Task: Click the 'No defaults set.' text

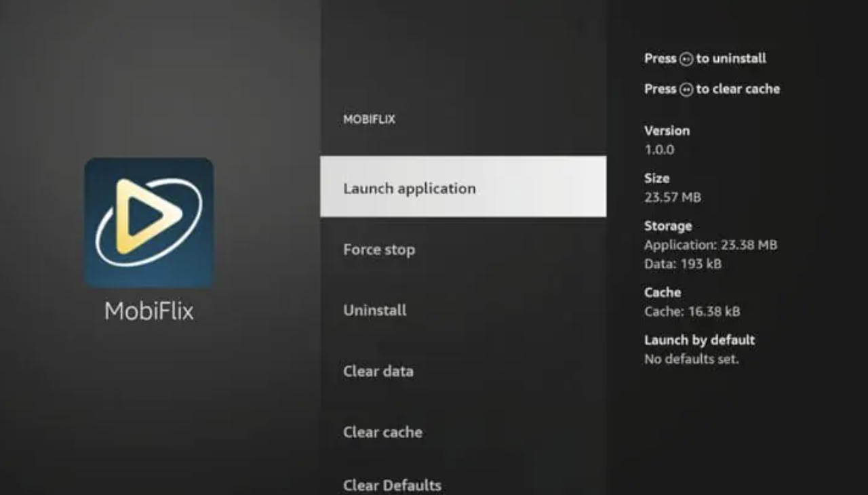Action: (691, 359)
